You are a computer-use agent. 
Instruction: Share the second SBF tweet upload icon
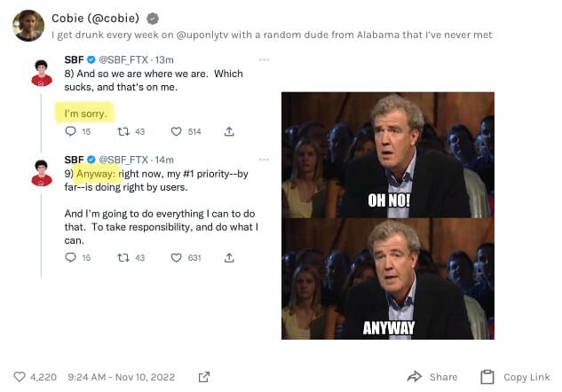point(229,257)
